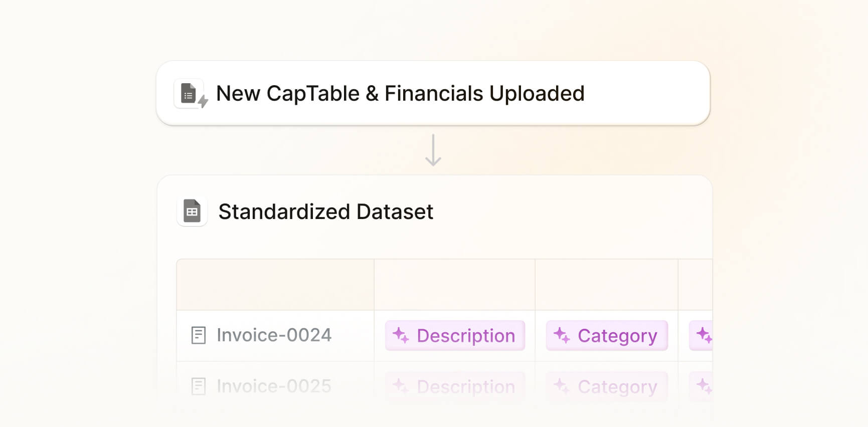Open the Invoice-0025 row label
This screenshot has height=427, width=868.
274,386
